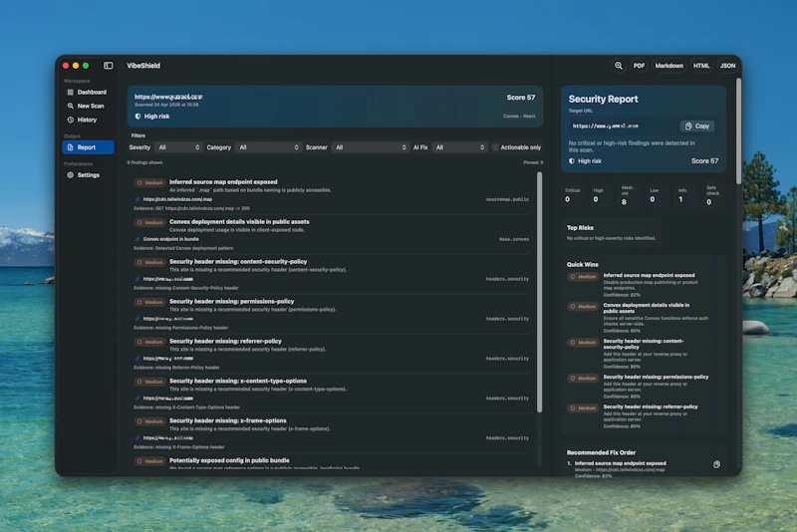
Task: Click the Dashboard grid icon
Action: [x=70, y=92]
